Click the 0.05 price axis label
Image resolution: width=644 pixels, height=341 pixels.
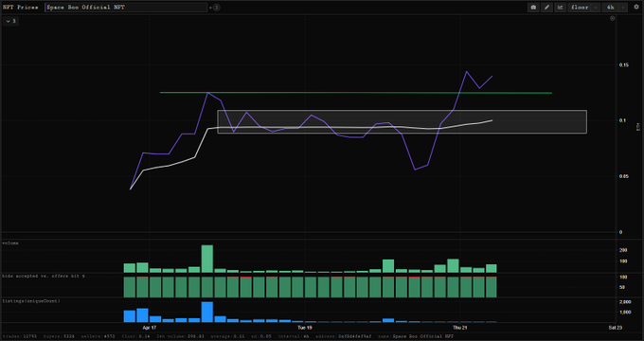coord(624,176)
